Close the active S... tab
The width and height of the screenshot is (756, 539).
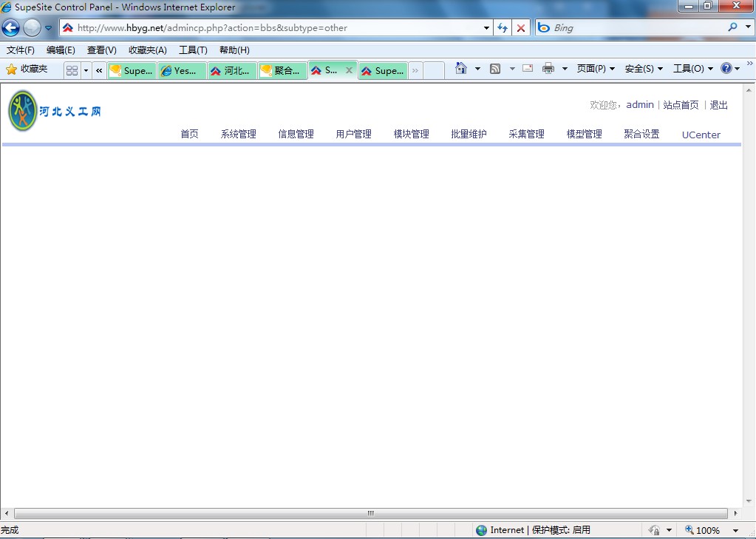349,70
